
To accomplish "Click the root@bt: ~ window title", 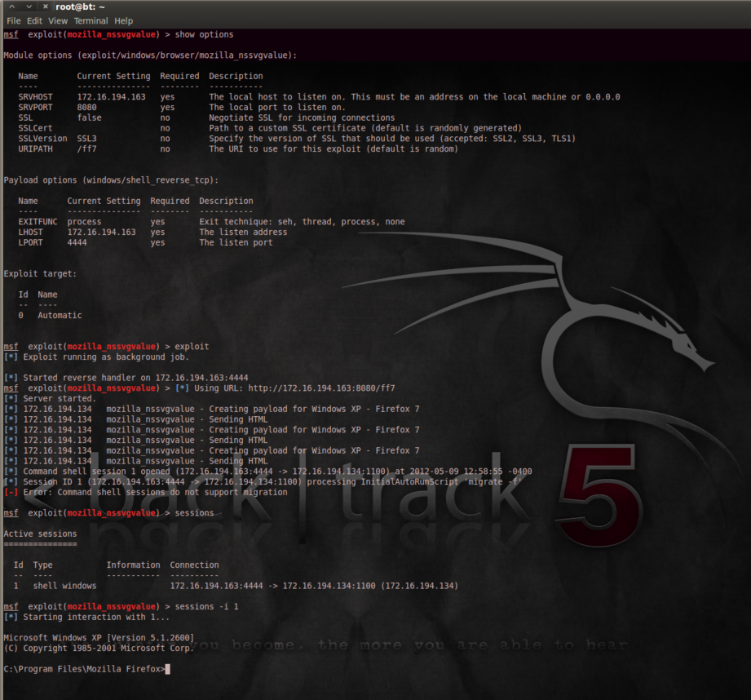I will coord(80,7).
